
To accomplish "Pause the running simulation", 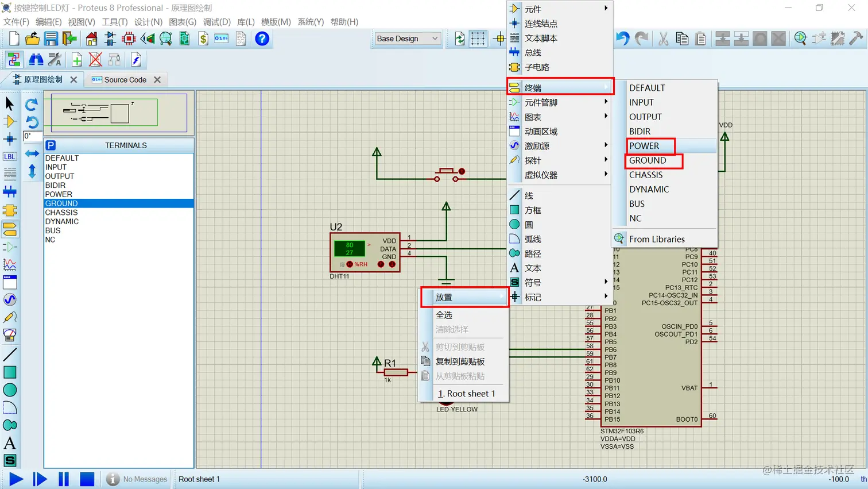I will tap(64, 479).
